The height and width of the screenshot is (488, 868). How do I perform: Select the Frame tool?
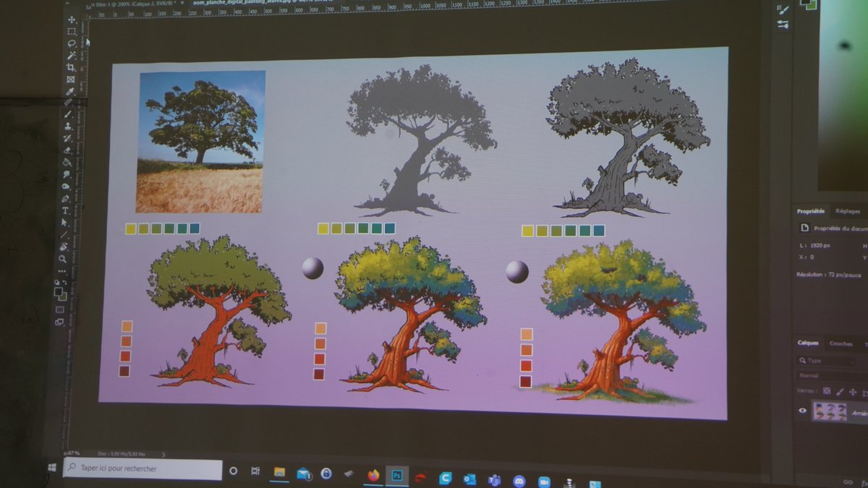71,80
